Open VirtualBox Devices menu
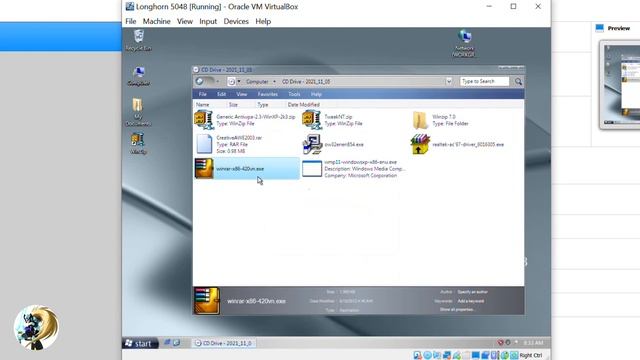 click(236, 21)
